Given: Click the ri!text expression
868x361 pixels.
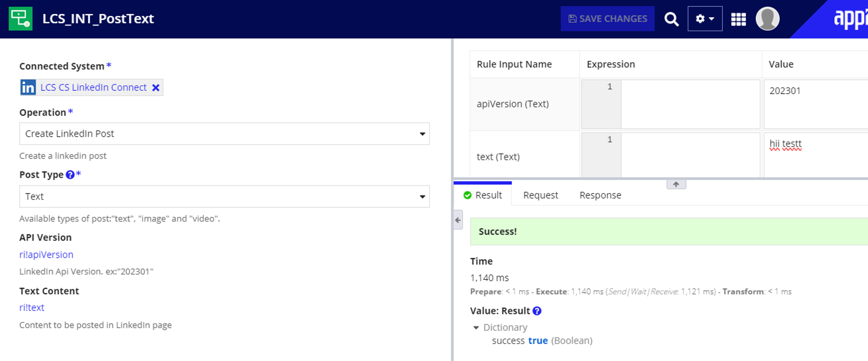Looking at the screenshot, I should point(32,307).
